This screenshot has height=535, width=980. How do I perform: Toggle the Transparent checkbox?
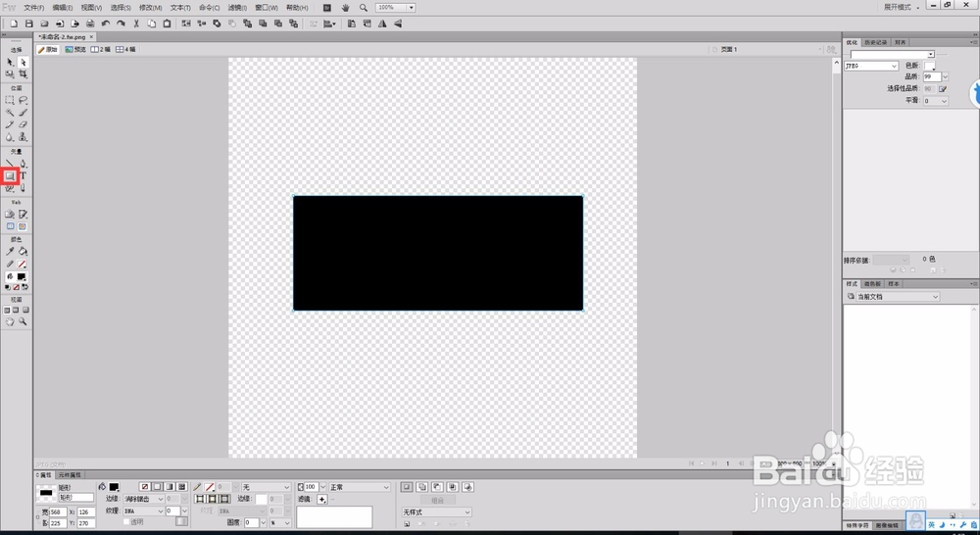(126, 522)
